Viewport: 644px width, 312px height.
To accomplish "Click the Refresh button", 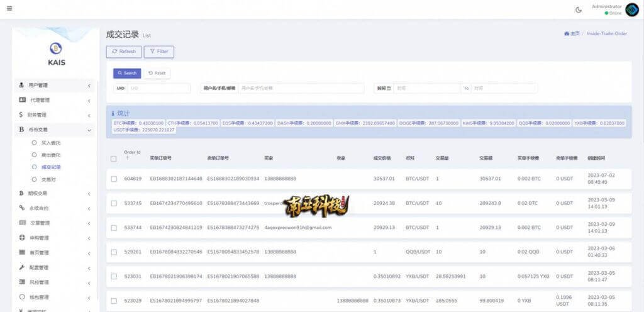I will [x=123, y=52].
